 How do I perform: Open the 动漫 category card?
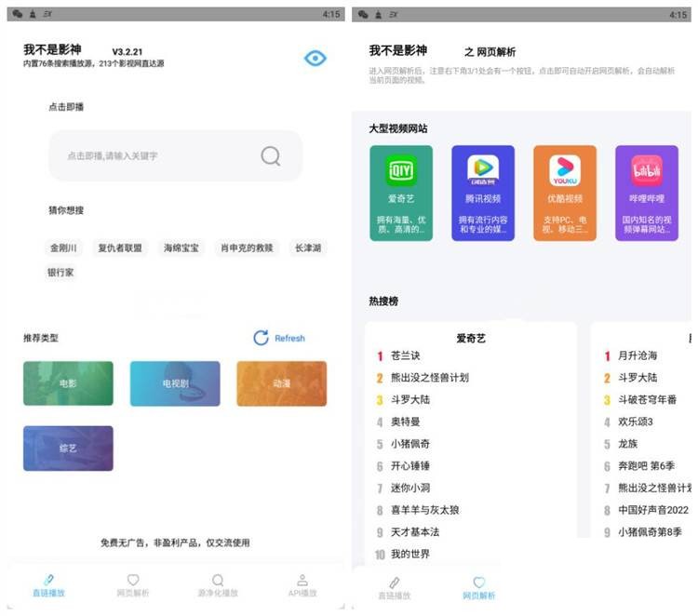(x=281, y=383)
